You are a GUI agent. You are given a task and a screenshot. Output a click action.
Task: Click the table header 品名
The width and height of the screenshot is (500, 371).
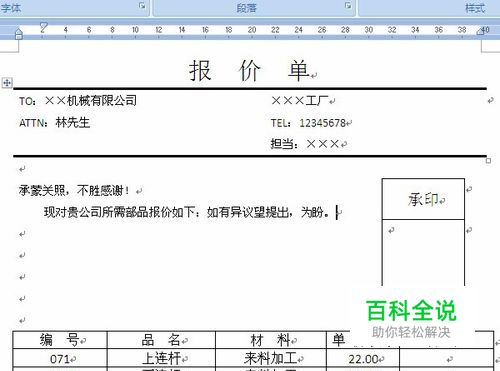[161, 340]
